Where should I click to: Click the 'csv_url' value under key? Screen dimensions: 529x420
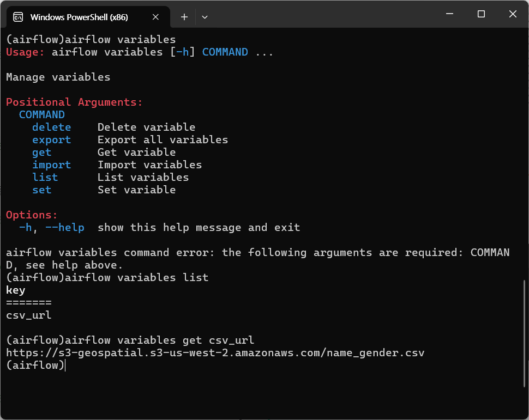coord(29,315)
